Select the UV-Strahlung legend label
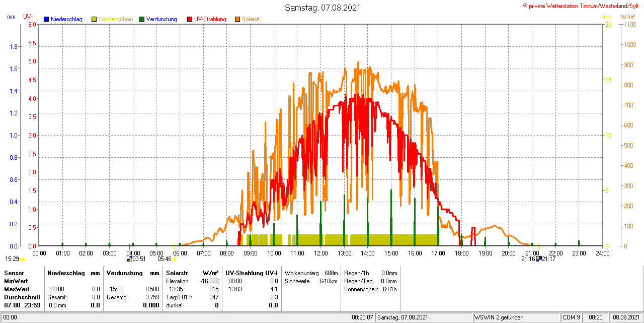 pyautogui.click(x=211, y=19)
